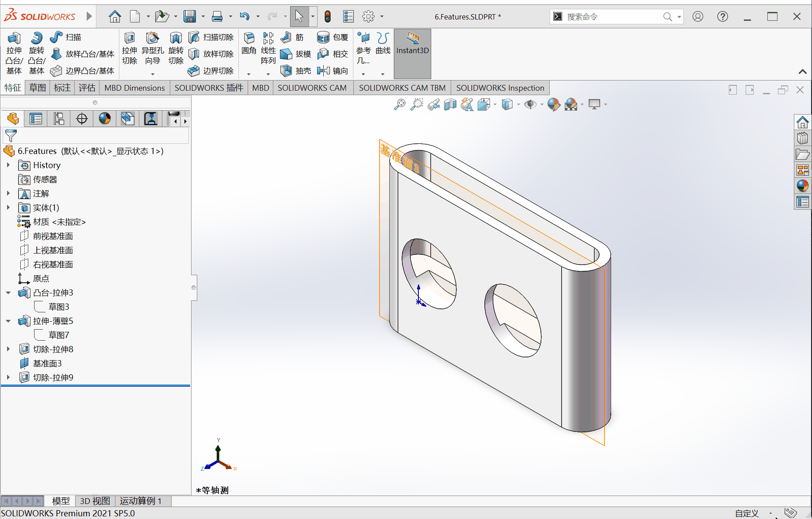The height and width of the screenshot is (519, 812).
Task: Collapse the 凸台-拉伸3 feature node
Action: [x=8, y=292]
